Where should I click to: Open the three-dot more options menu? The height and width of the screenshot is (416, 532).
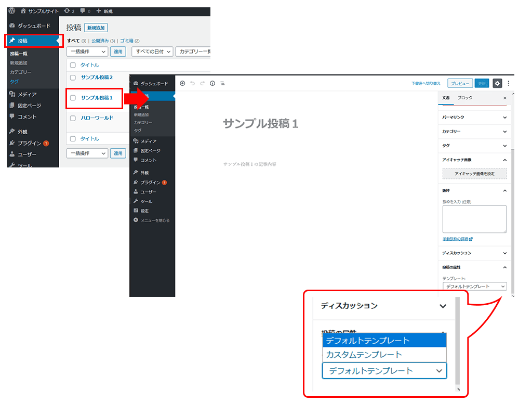coord(509,83)
